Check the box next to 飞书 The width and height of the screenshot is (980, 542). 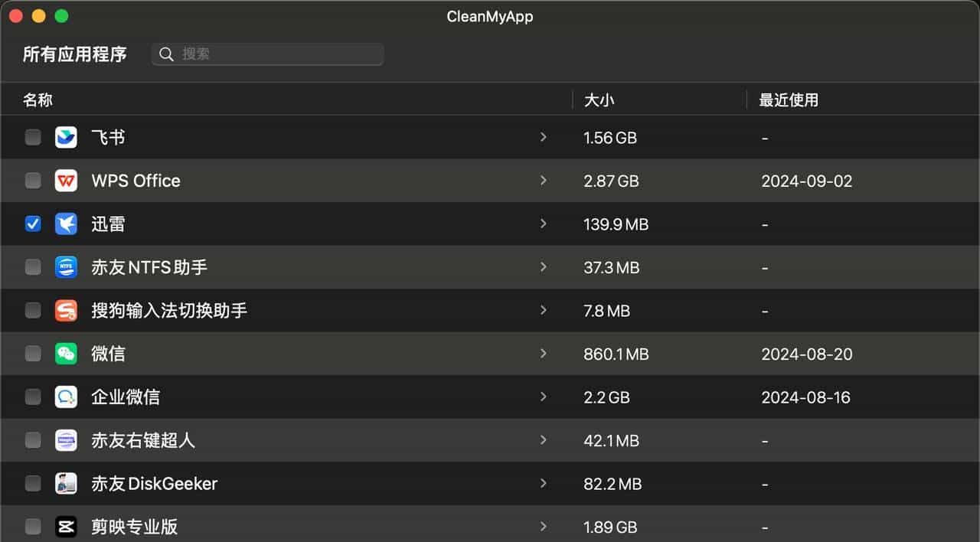point(33,138)
